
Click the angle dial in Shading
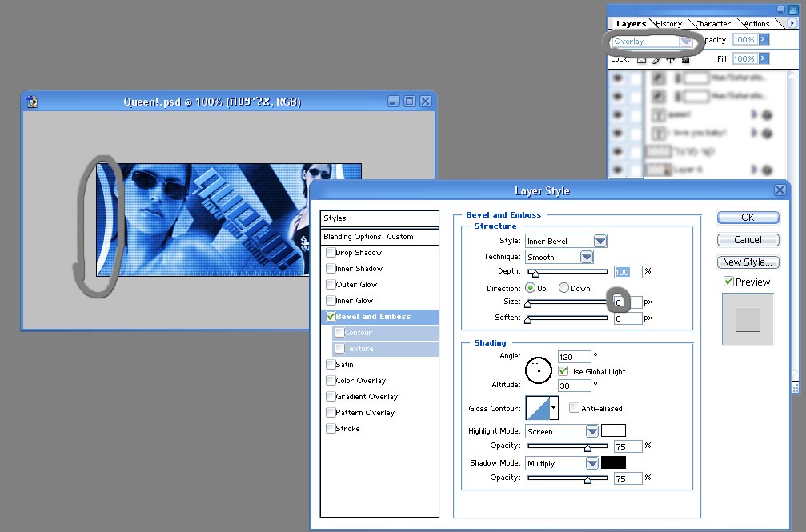click(x=539, y=369)
